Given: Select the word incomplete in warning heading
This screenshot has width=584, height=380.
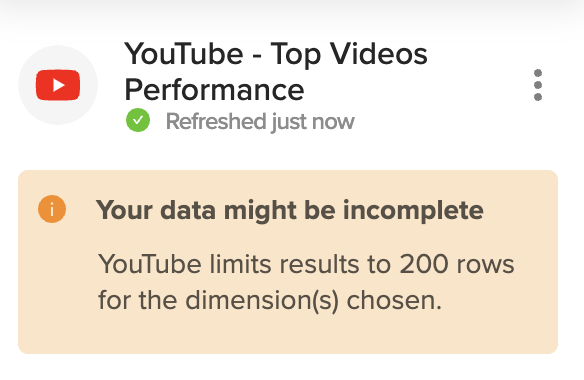Looking at the screenshot, I should (x=413, y=211).
